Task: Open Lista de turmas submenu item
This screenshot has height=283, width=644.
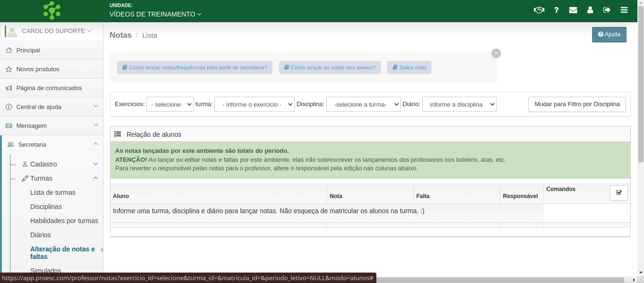Action: pos(53,192)
